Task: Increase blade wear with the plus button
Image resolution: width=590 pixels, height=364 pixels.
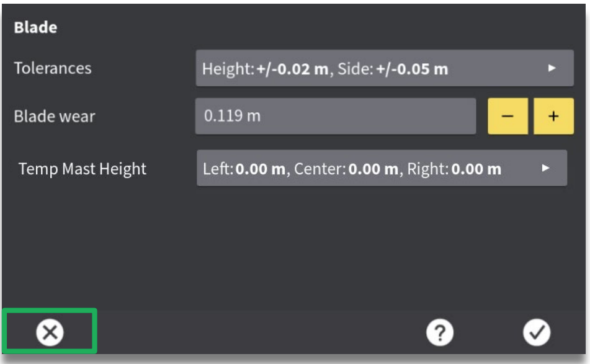Action: [x=553, y=116]
